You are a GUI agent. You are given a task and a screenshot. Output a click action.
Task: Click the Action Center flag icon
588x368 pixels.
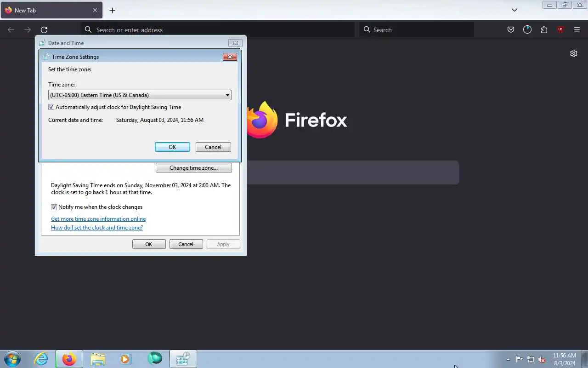(x=519, y=359)
